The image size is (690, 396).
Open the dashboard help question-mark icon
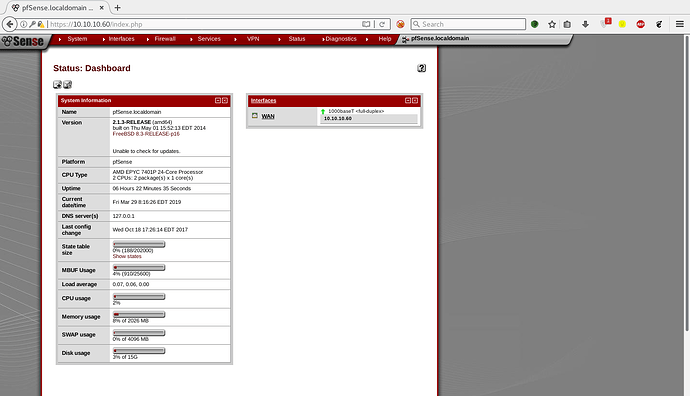422,68
